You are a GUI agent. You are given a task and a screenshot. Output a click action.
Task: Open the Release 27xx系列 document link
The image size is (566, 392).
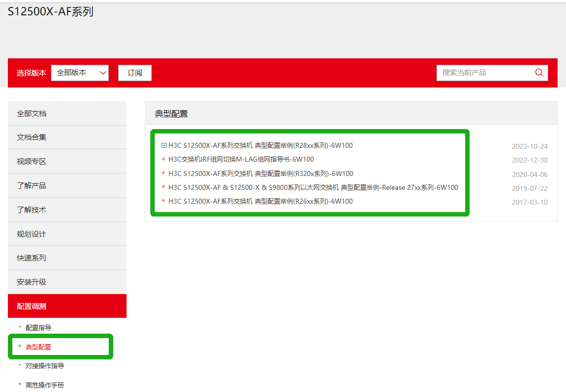coord(313,187)
